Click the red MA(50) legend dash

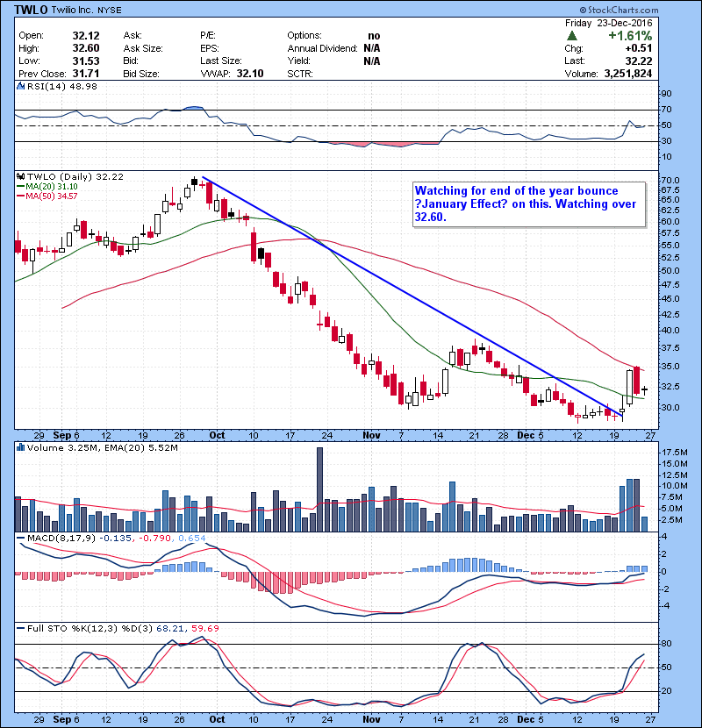tap(21, 196)
